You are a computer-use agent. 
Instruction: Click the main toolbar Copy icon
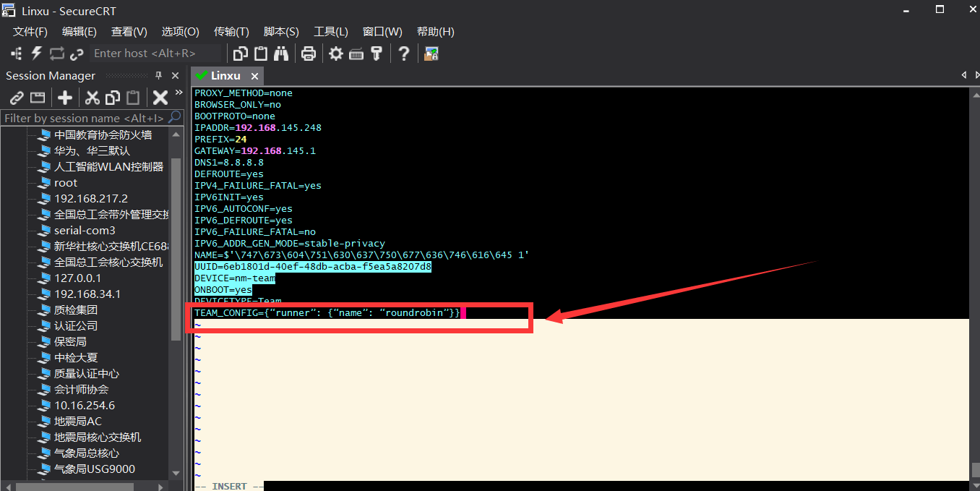(x=241, y=54)
